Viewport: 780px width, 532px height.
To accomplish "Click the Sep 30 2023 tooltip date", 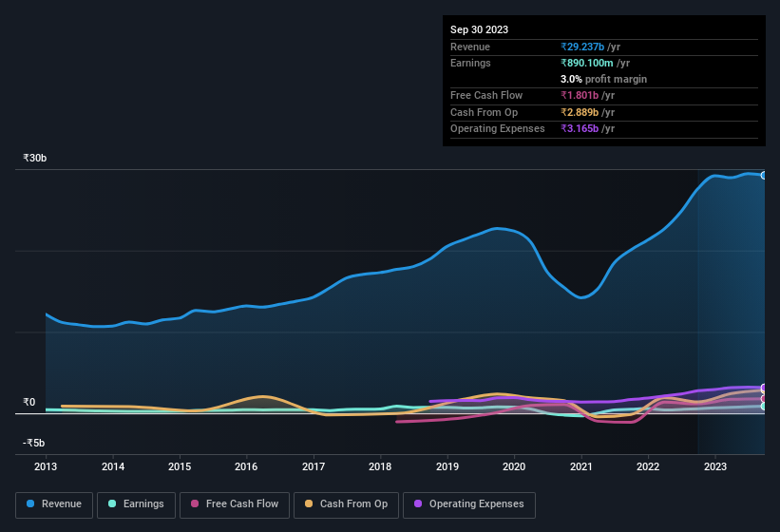I will 479,29.
